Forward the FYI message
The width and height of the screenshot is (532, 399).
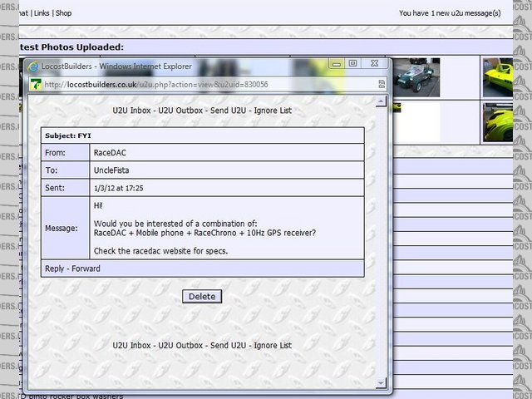(86, 268)
